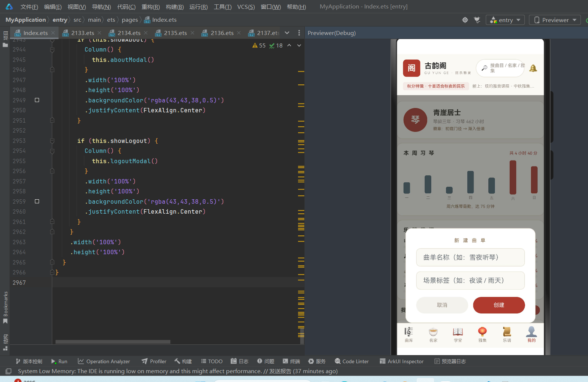The width and height of the screenshot is (588, 382).
Task: Open the project side panel icon
Action: pos(5,39)
